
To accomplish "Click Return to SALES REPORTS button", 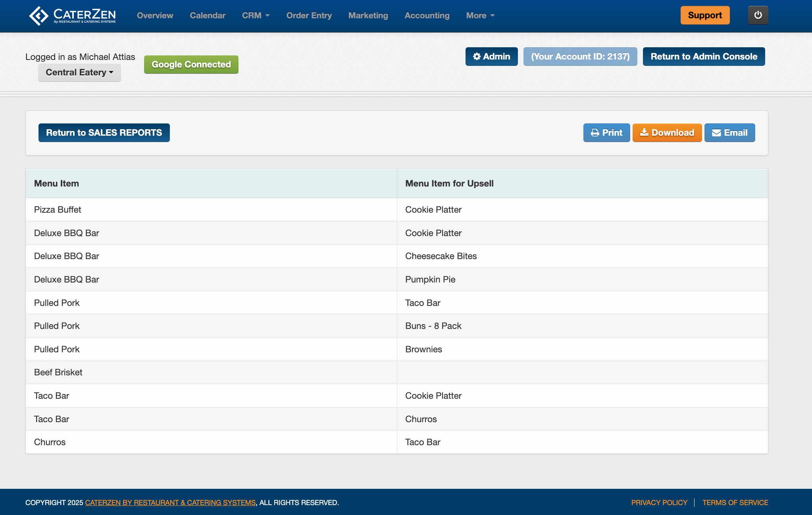I will click(104, 133).
